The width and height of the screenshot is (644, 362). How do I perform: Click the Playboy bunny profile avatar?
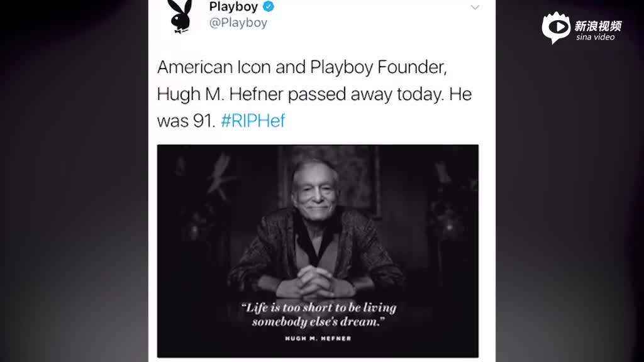[180, 16]
